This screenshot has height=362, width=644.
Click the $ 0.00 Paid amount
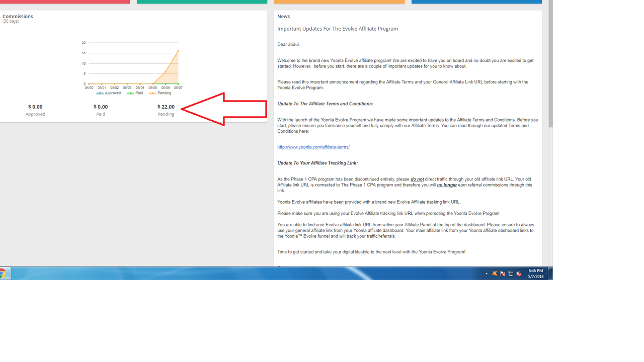(101, 107)
